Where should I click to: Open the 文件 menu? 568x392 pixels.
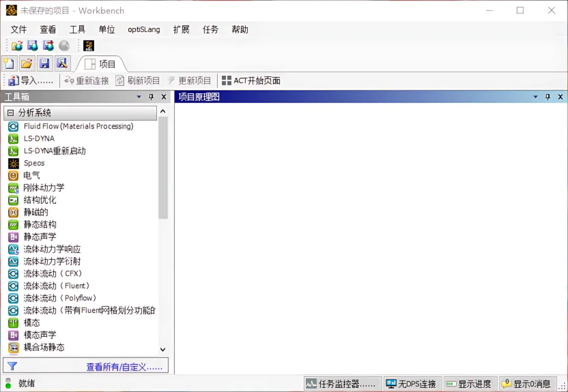19,29
